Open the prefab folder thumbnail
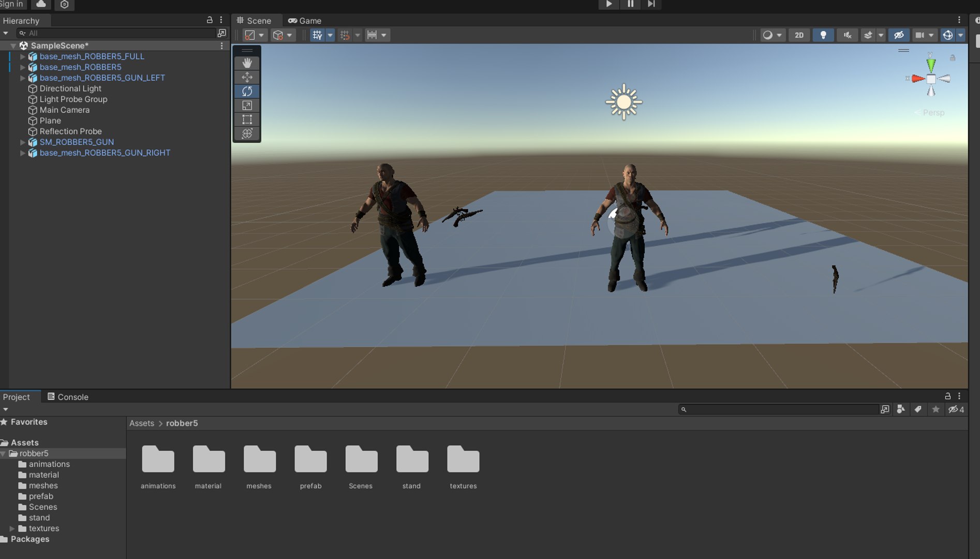This screenshot has height=559, width=980. tap(310, 466)
